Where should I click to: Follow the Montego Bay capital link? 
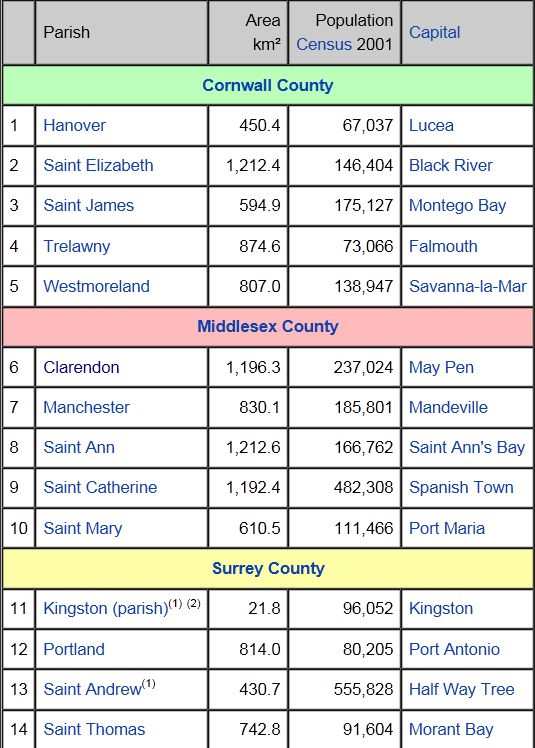(457, 206)
